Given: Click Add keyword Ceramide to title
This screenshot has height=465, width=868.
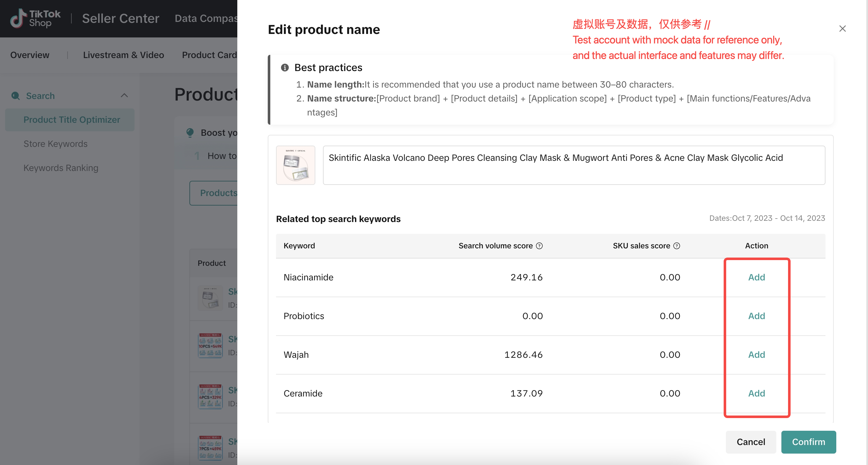Looking at the screenshot, I should tap(756, 393).
